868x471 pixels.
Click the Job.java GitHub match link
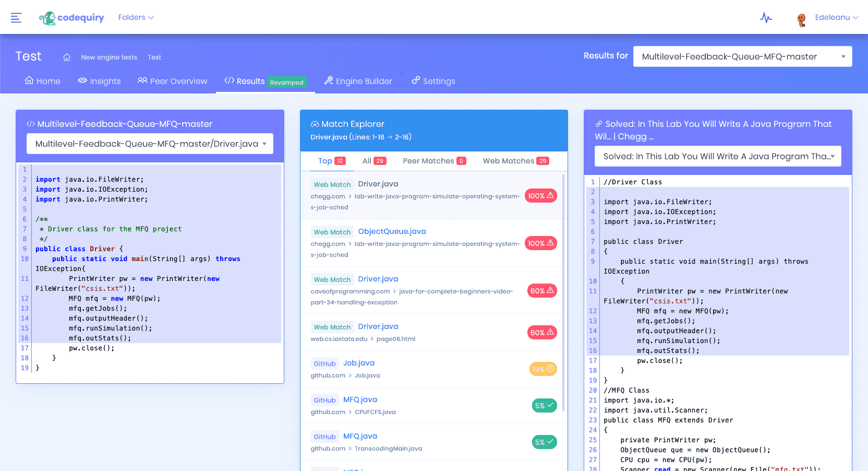[x=359, y=363]
